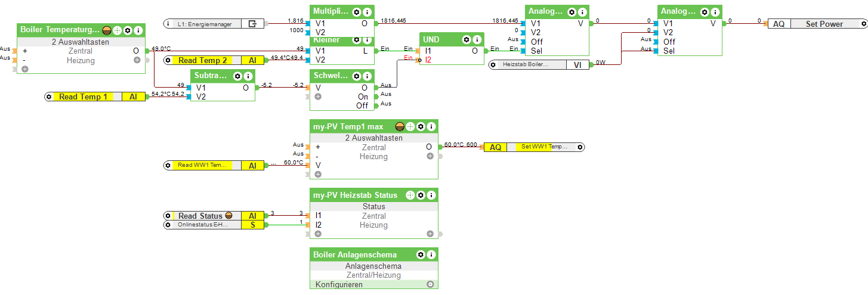Select the Read Temp 2 analog input

(x=215, y=60)
